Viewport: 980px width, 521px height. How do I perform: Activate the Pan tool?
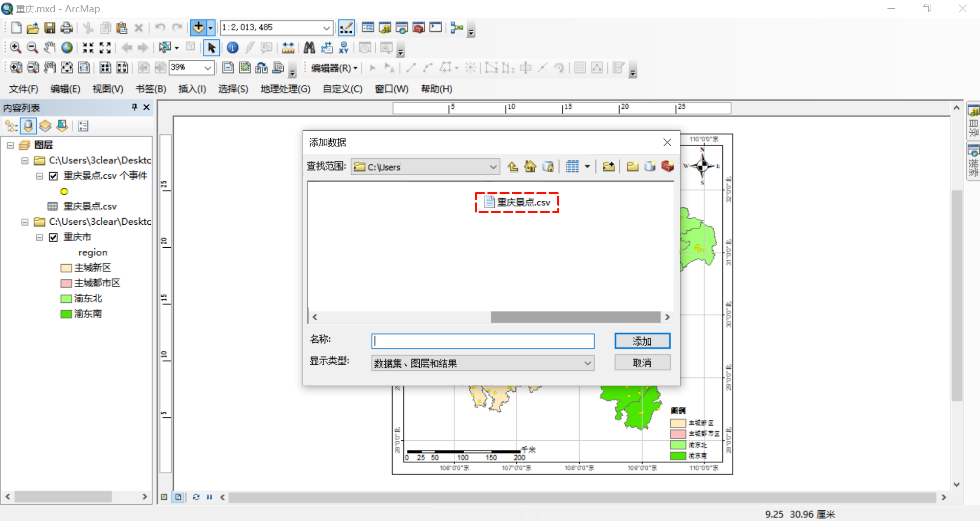click(49, 48)
